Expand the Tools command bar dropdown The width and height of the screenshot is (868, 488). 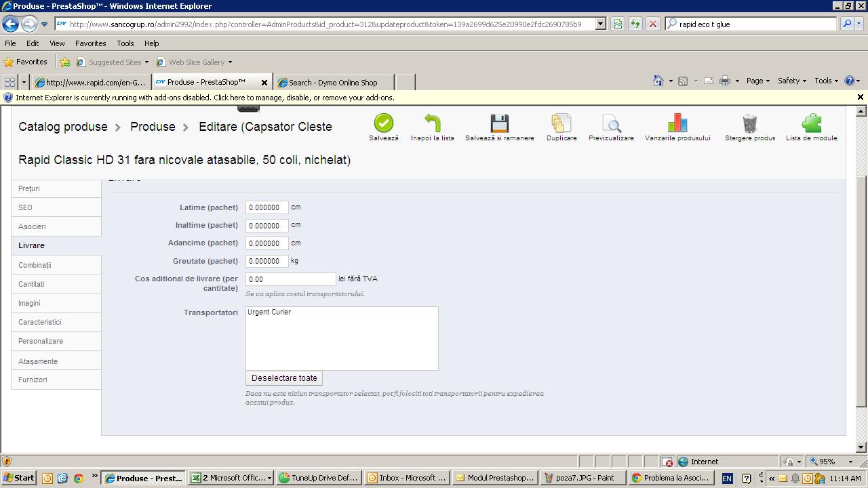pyautogui.click(x=826, y=81)
